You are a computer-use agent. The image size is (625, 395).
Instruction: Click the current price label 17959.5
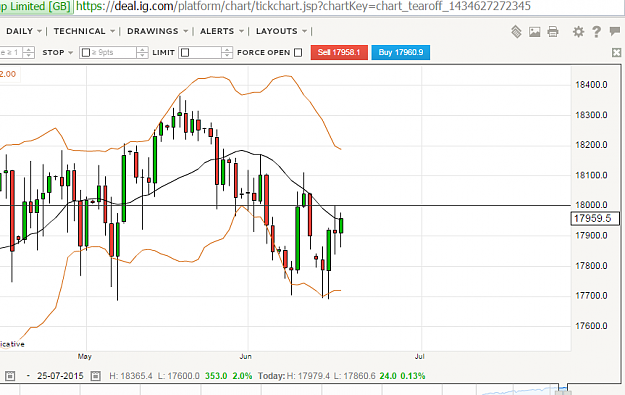pyautogui.click(x=595, y=218)
